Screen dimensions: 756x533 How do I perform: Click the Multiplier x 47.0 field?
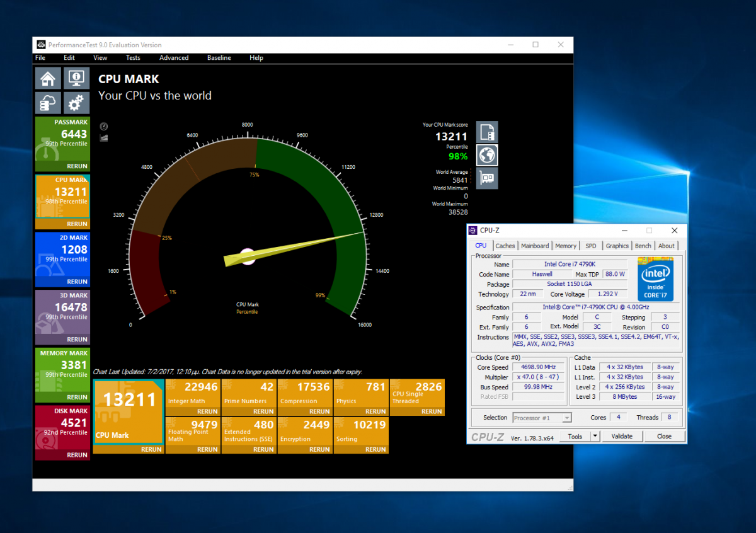(x=537, y=377)
